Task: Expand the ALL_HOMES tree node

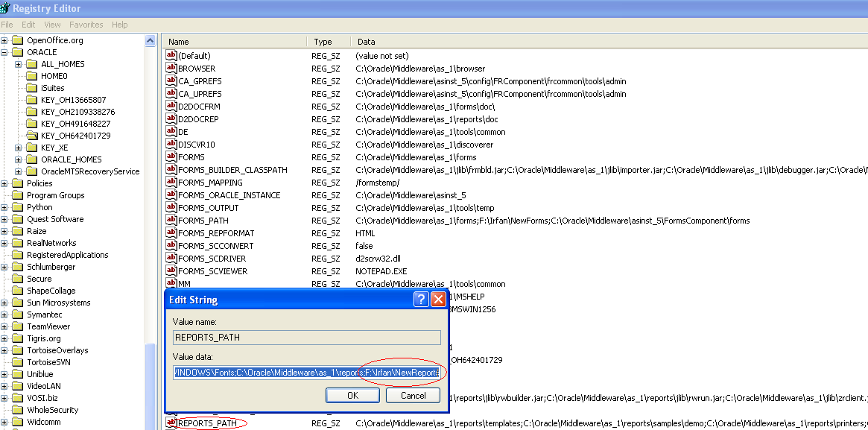Action: [19, 64]
